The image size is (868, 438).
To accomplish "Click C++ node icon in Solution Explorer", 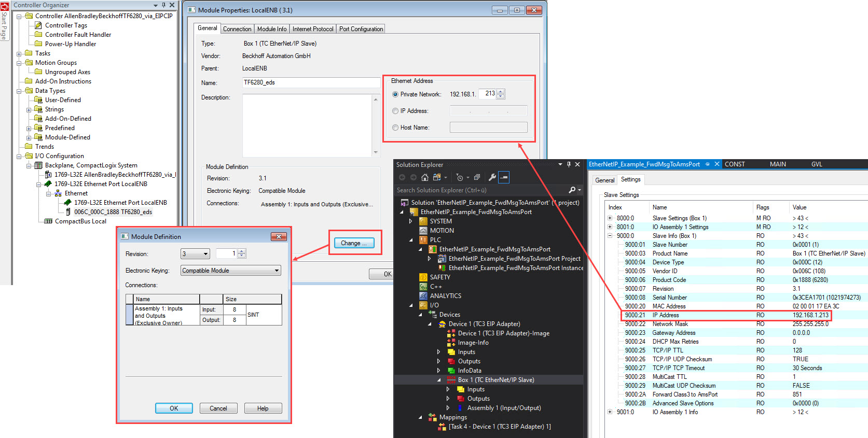I will click(423, 287).
